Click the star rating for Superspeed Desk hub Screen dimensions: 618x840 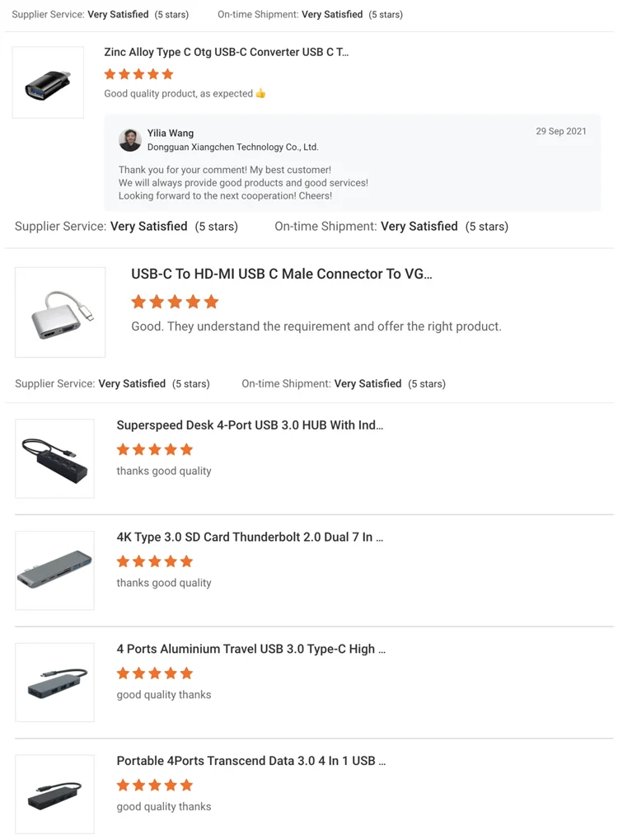(154, 449)
